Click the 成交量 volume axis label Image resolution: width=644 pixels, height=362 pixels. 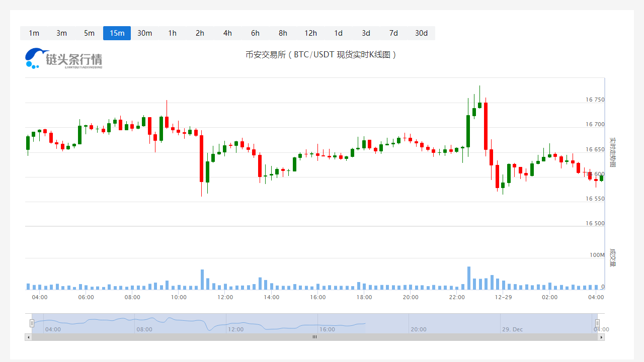pyautogui.click(x=612, y=257)
